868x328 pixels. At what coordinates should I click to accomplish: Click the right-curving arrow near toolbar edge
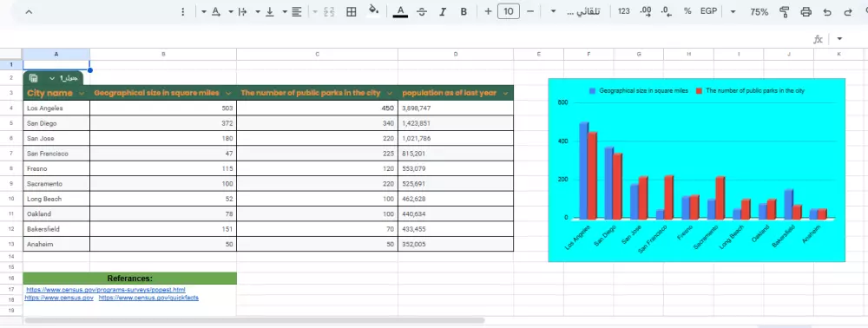[847, 11]
